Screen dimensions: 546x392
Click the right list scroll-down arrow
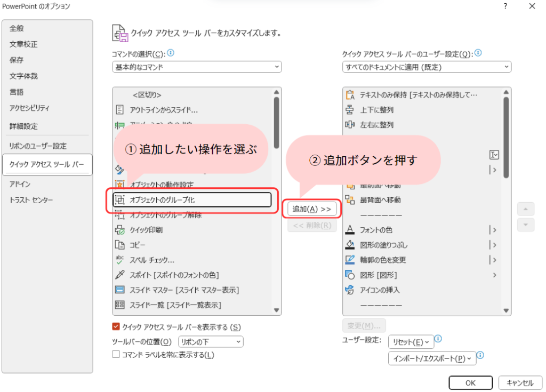(506, 310)
